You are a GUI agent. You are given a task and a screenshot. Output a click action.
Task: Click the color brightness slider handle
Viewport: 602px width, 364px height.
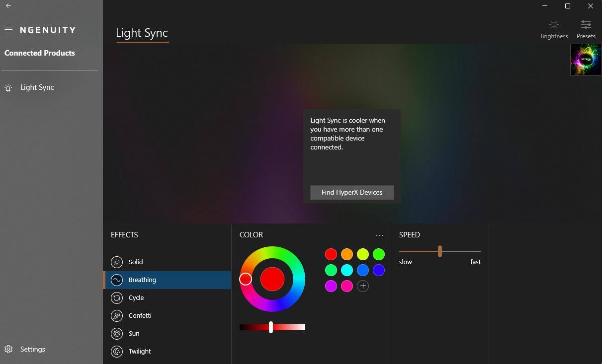click(271, 327)
